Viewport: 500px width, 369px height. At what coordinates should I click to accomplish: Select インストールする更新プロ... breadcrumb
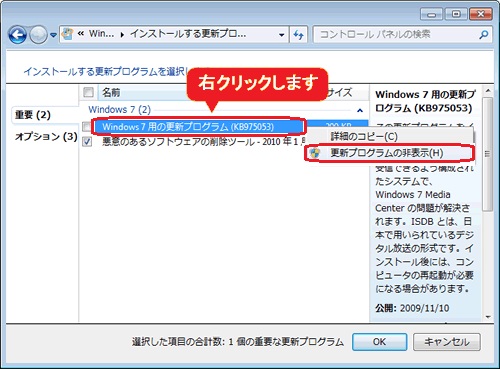pyautogui.click(x=188, y=34)
